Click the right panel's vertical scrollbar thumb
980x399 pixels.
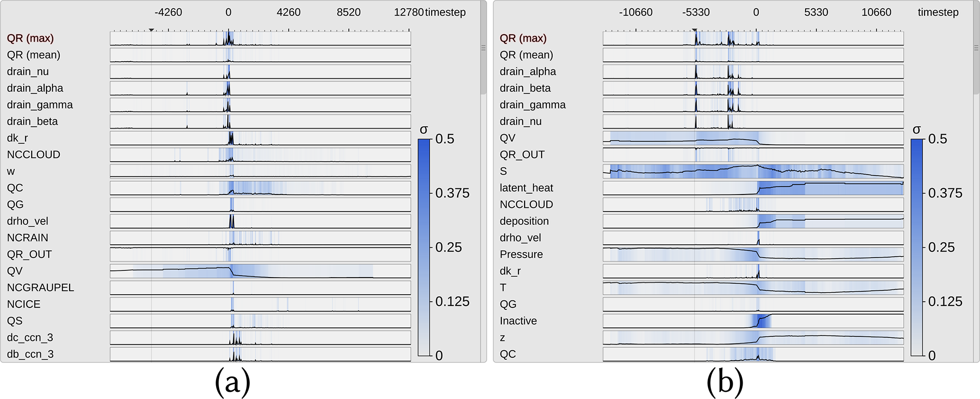[976, 47]
